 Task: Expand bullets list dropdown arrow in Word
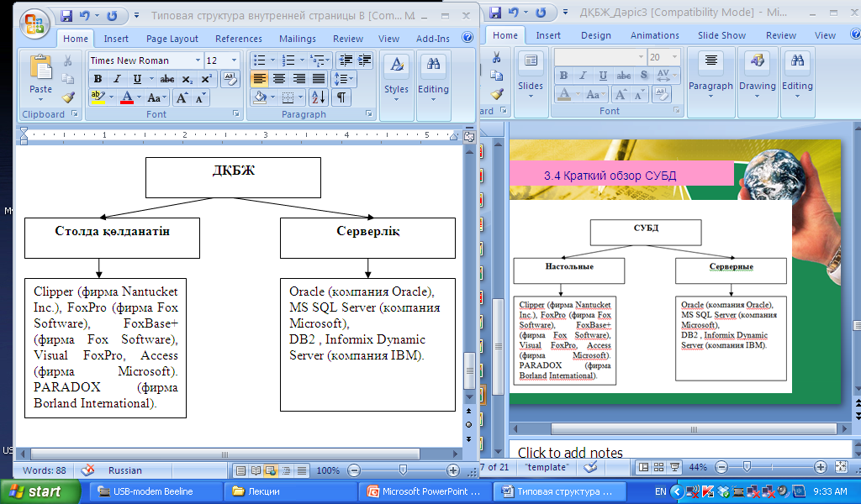point(272,60)
